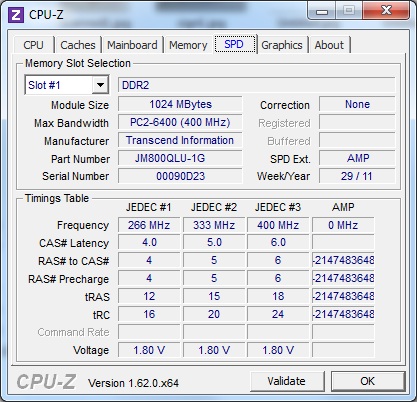This screenshot has width=417, height=402.
Task: Go to the Memory tab
Action: pyautogui.click(x=188, y=45)
